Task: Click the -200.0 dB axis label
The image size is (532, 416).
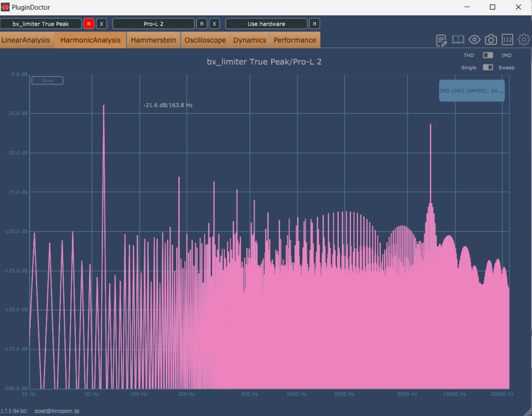Action: click(16, 388)
